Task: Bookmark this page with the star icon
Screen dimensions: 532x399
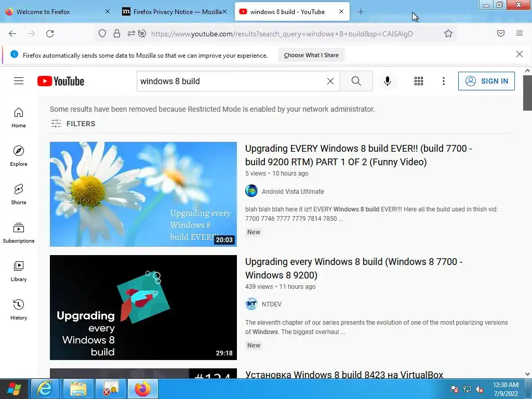Action: coord(448,33)
